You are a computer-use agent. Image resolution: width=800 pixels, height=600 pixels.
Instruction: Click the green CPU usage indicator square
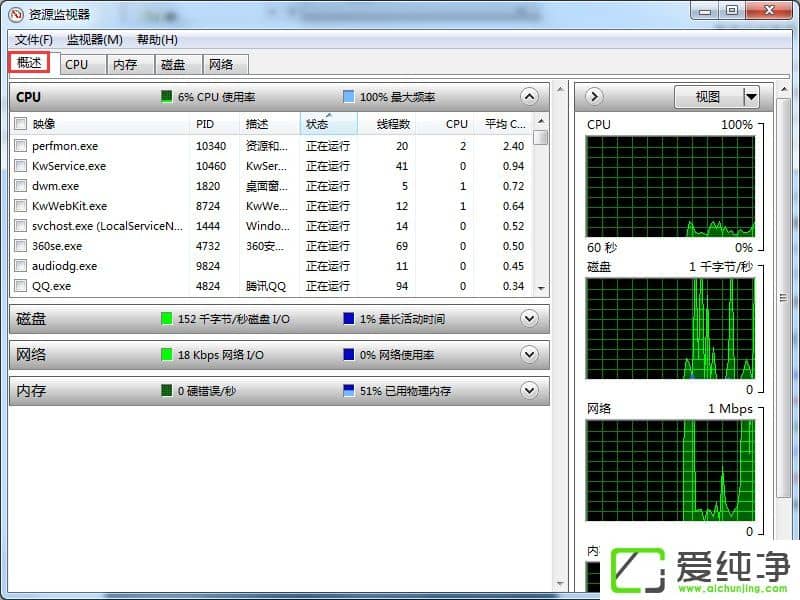point(166,96)
